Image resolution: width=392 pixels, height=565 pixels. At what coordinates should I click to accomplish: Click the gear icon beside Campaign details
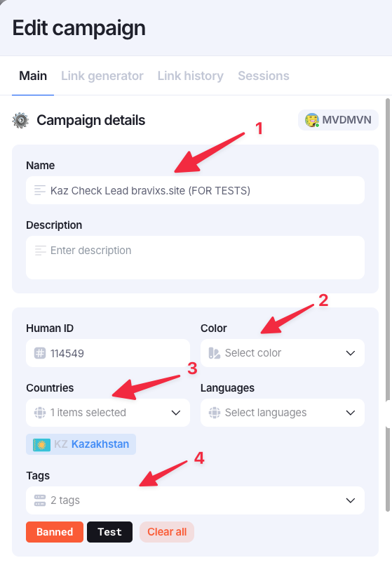(20, 120)
